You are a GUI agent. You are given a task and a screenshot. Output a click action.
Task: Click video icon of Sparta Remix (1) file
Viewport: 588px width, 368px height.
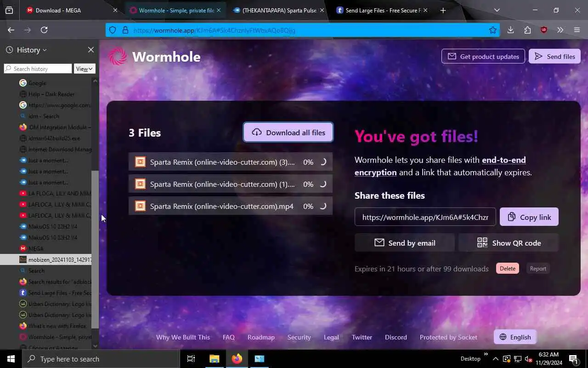pyautogui.click(x=140, y=184)
